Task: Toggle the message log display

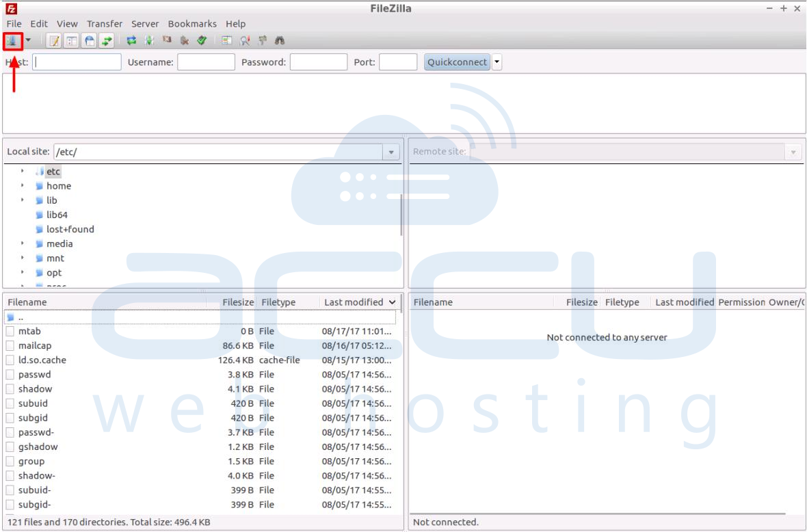Action: click(54, 40)
